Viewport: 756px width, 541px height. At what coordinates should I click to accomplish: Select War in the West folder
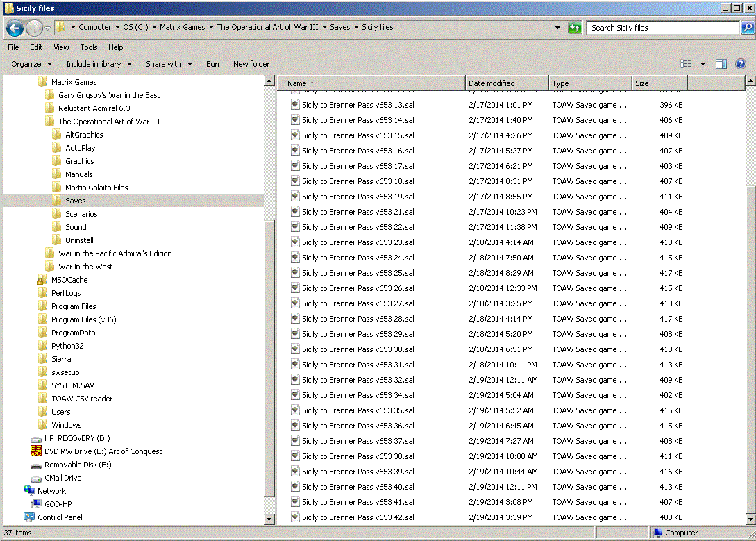pos(85,267)
